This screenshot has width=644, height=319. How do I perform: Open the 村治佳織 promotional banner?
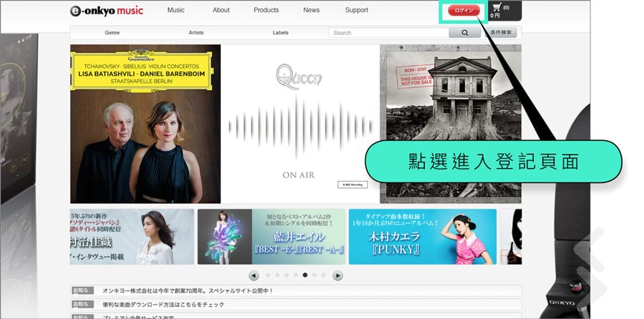(x=132, y=237)
